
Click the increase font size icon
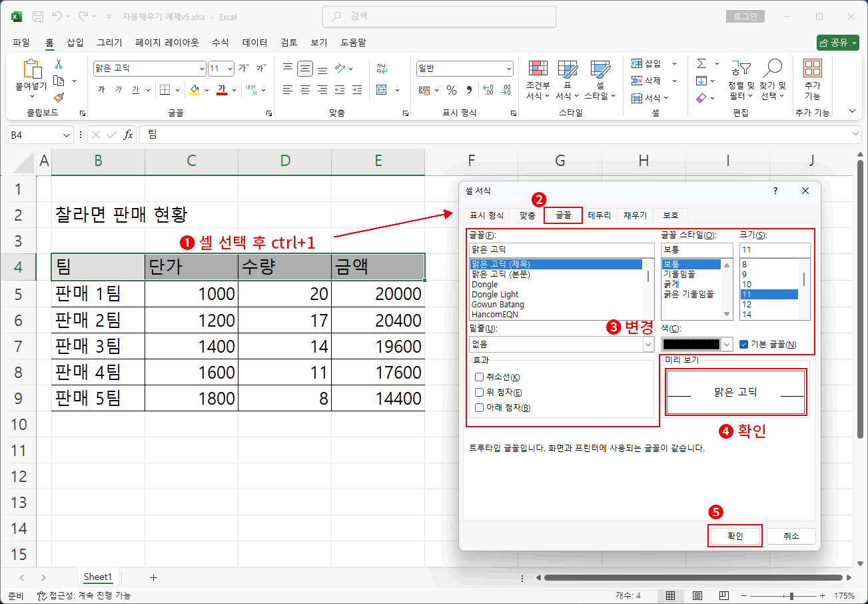[x=244, y=68]
